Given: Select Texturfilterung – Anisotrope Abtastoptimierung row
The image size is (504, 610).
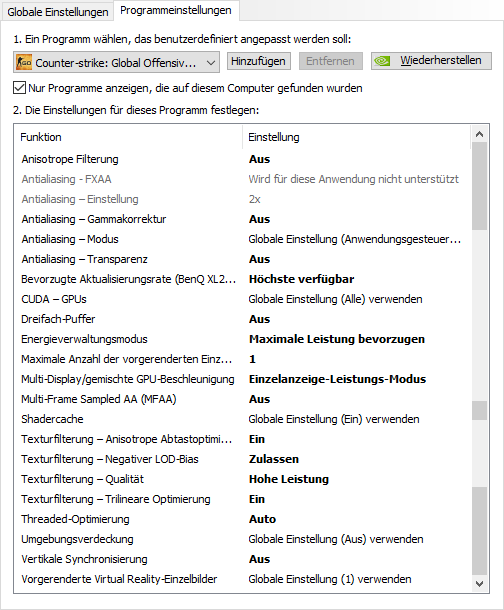Looking at the screenshot, I should click(242, 439).
